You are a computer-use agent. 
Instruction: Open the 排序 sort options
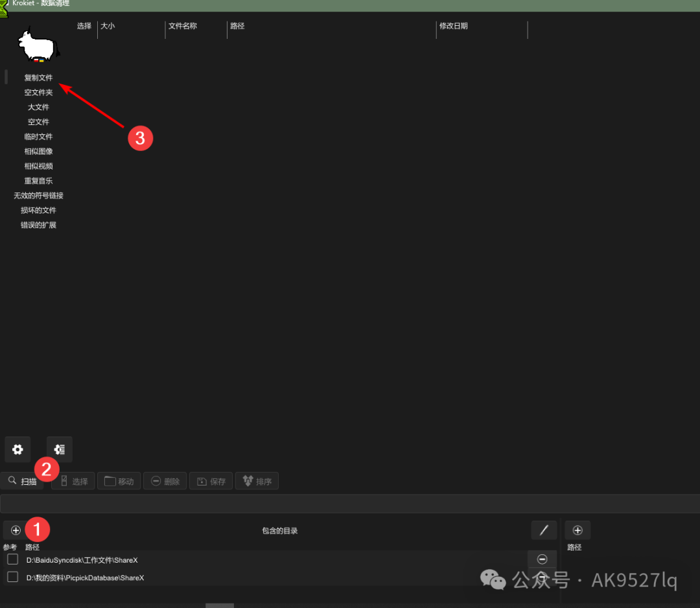[x=257, y=481]
